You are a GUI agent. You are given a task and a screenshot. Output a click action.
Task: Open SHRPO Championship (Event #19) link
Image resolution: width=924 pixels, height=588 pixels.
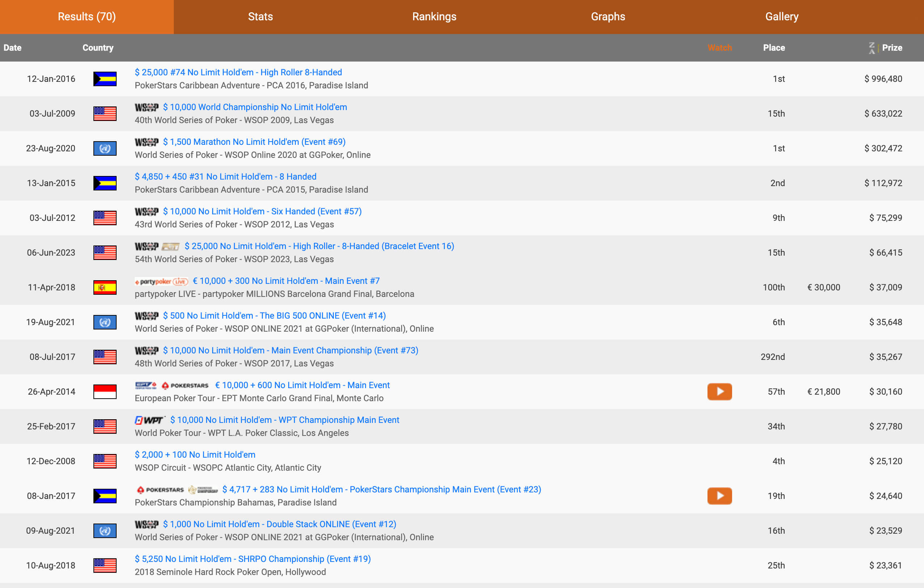click(x=252, y=559)
